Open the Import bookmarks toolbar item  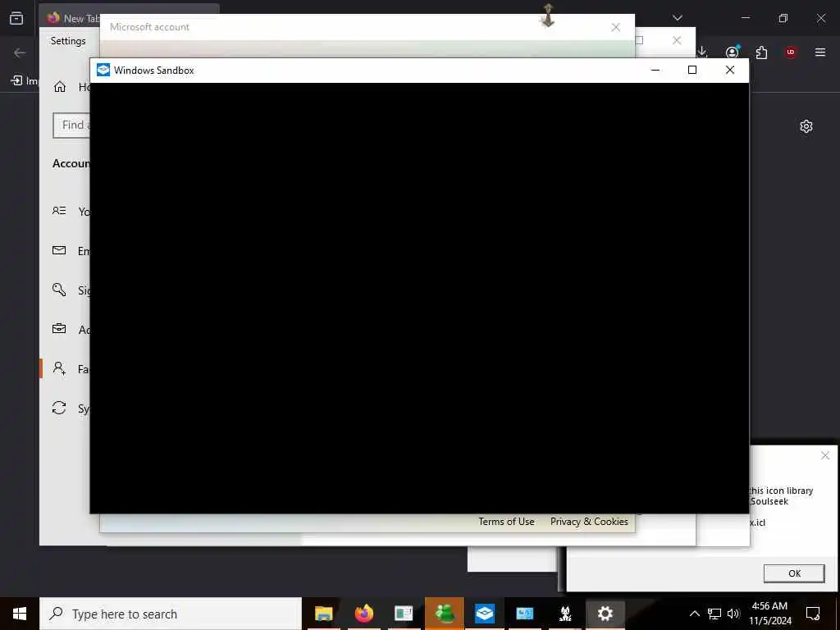[24, 81]
